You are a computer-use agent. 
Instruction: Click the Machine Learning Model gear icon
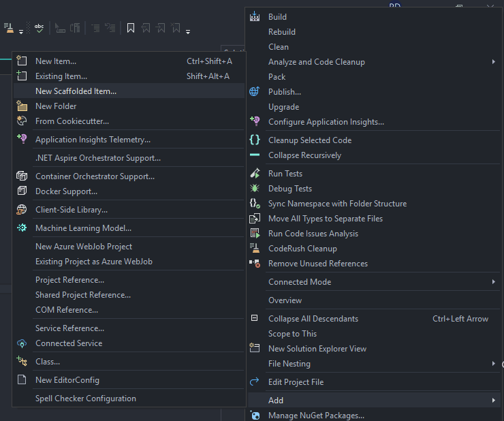pyautogui.click(x=22, y=228)
